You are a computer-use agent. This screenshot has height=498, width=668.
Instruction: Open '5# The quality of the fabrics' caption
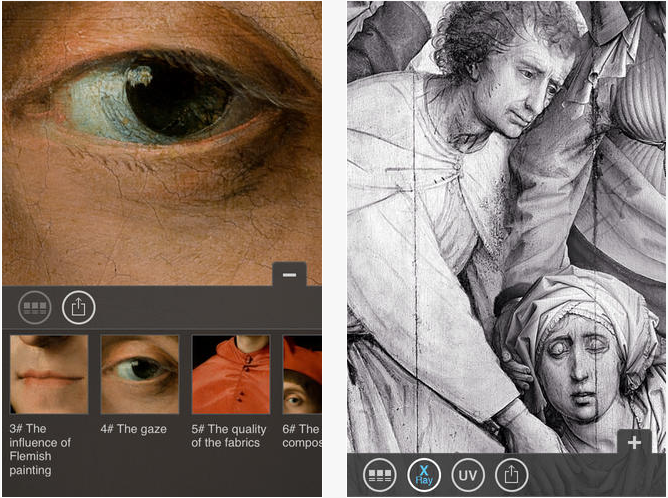click(x=229, y=436)
